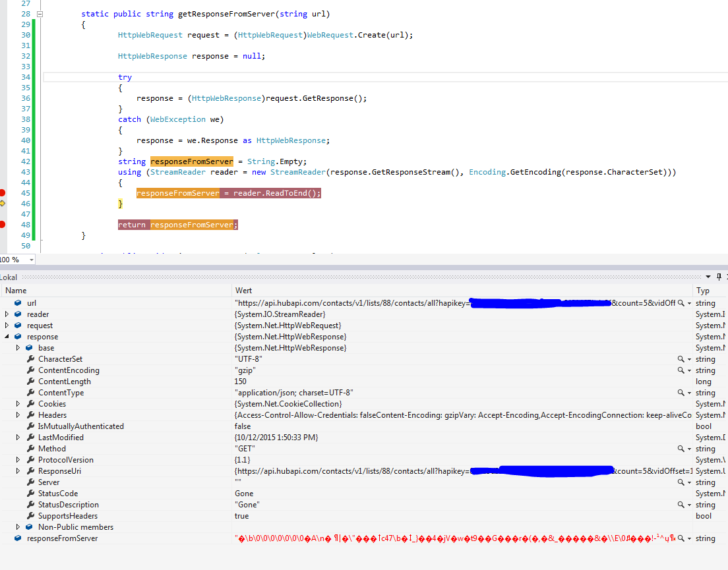Click the current-statement arrow on line 46
The height and width of the screenshot is (570, 728).
pos(2,204)
